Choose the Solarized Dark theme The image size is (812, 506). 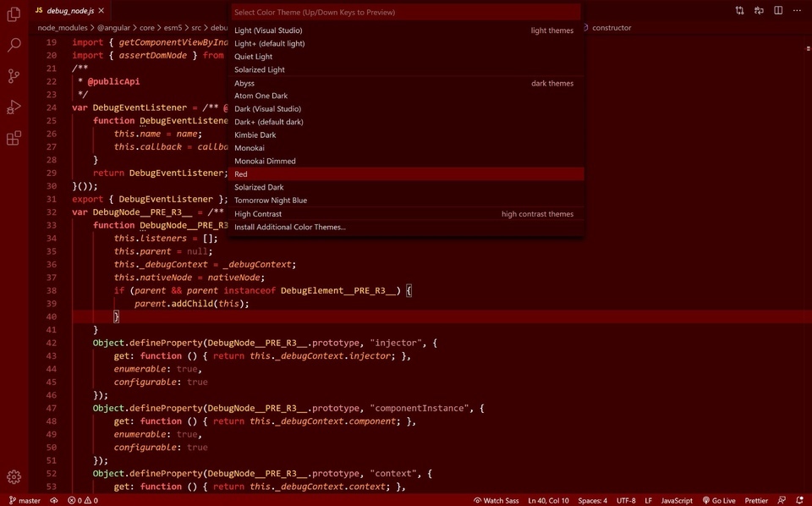259,187
